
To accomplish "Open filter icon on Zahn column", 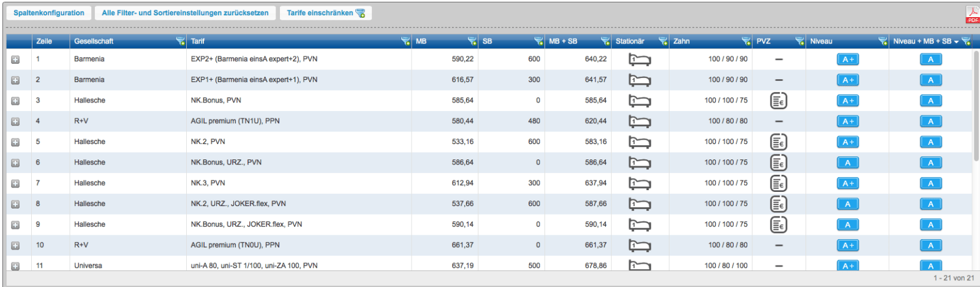I will [x=746, y=41].
